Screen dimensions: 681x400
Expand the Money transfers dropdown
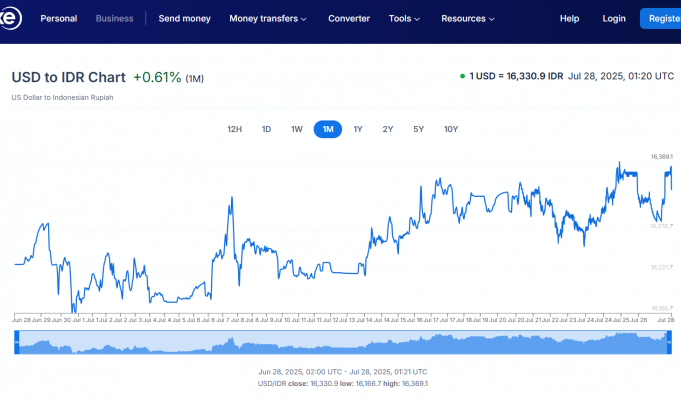[267, 18]
